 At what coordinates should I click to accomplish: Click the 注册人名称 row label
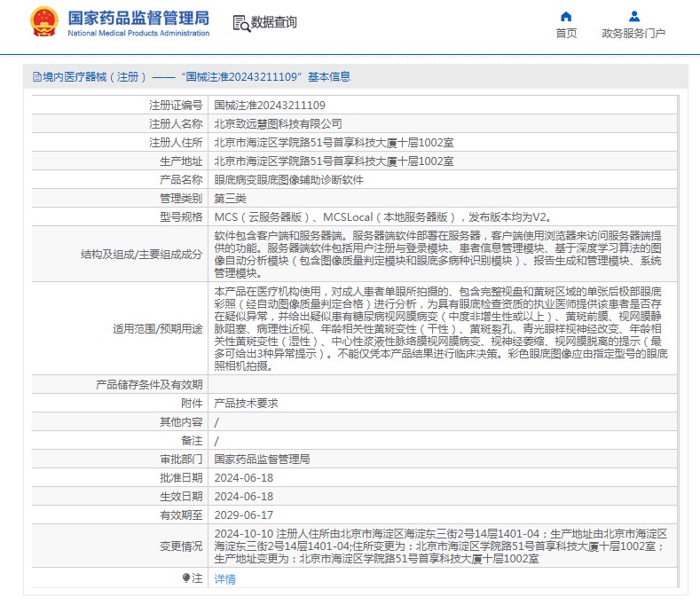coord(176,123)
